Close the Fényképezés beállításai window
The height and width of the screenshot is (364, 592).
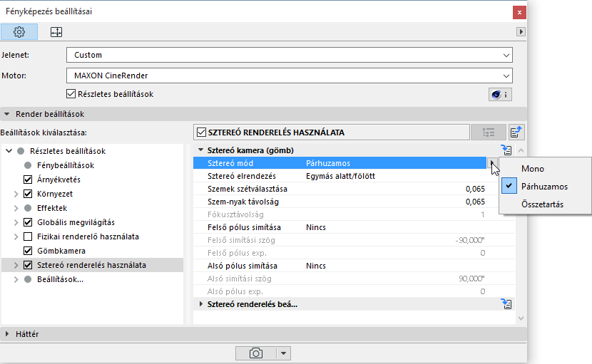[519, 12]
